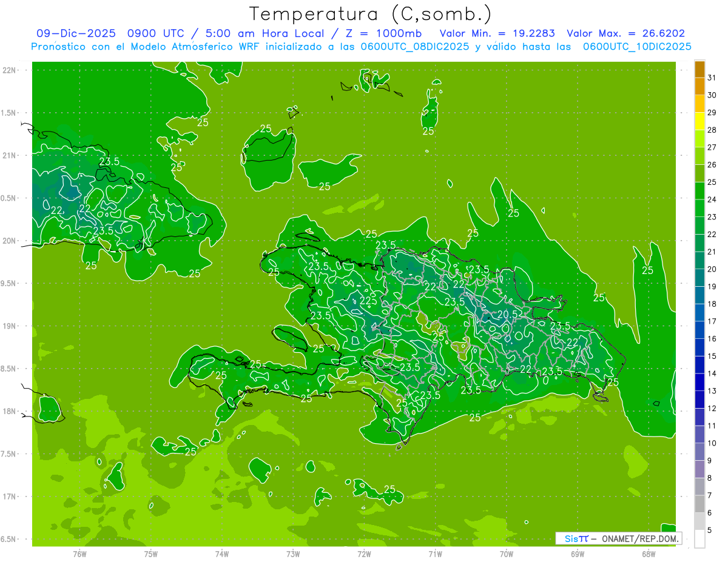Click the color scale value '18'
728x562 pixels.
pos(712,304)
